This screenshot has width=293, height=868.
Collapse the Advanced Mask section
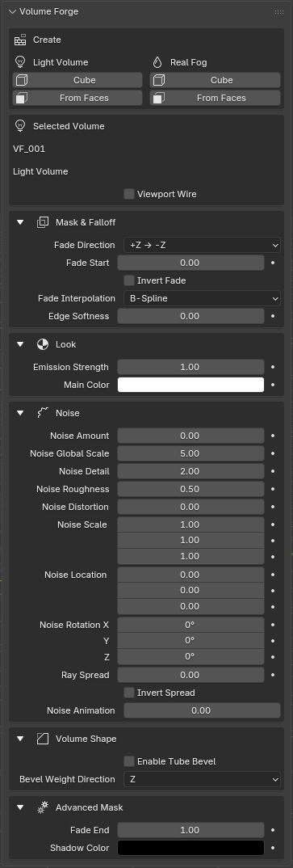pyautogui.click(x=20, y=807)
